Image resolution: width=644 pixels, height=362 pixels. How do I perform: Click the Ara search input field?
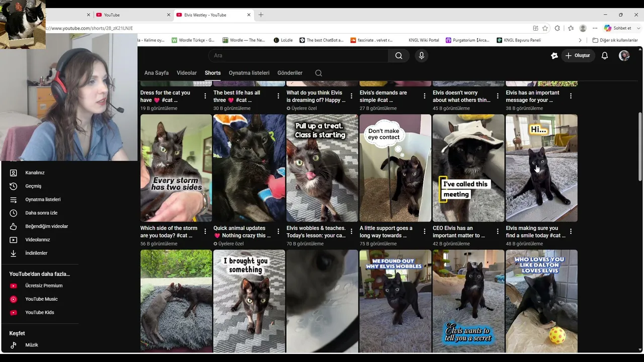[298, 56]
